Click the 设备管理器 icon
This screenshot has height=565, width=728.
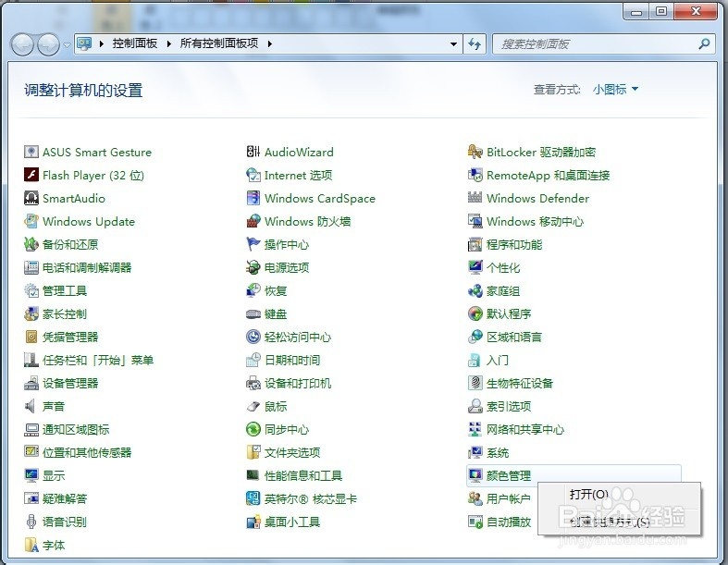pyautogui.click(x=31, y=383)
